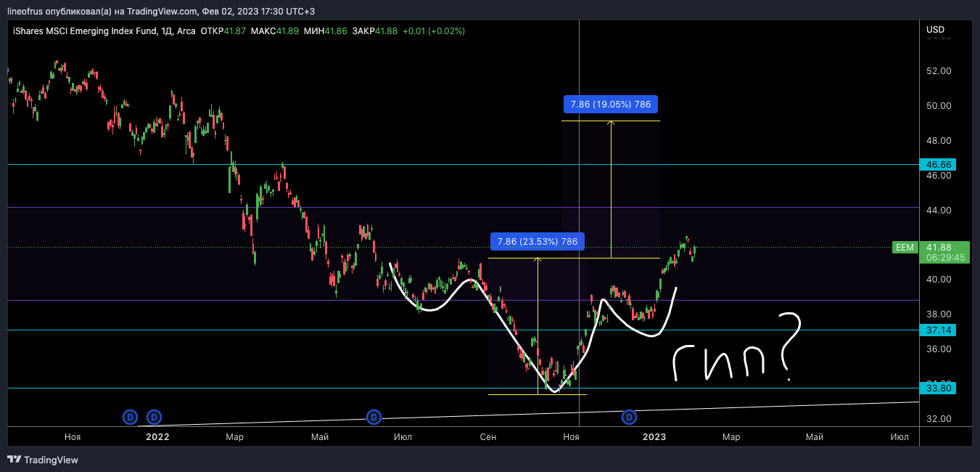The width and height of the screenshot is (980, 472).
Task: Click the ОТКР 41.87 open value
Action: coord(223,31)
